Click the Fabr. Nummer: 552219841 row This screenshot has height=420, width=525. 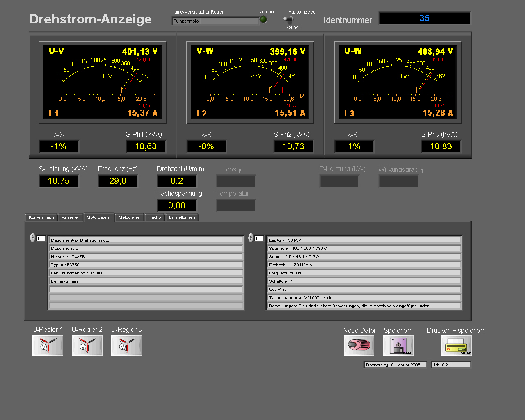click(146, 273)
